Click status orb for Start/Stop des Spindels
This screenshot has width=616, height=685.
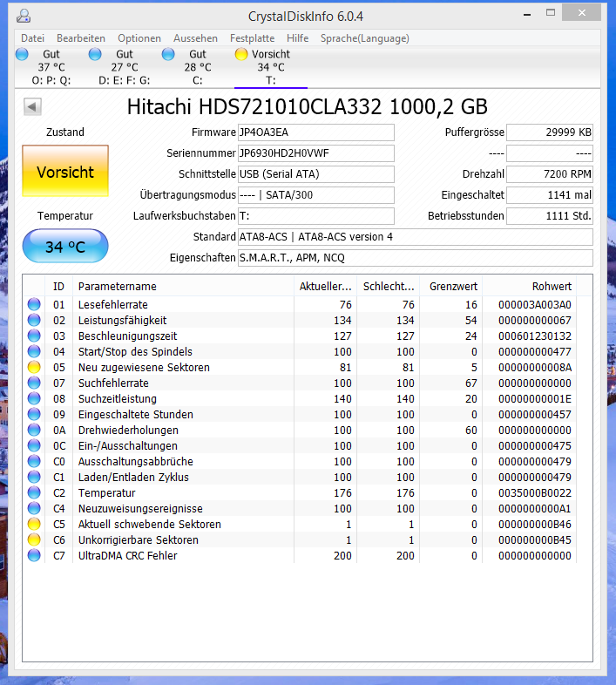click(34, 352)
